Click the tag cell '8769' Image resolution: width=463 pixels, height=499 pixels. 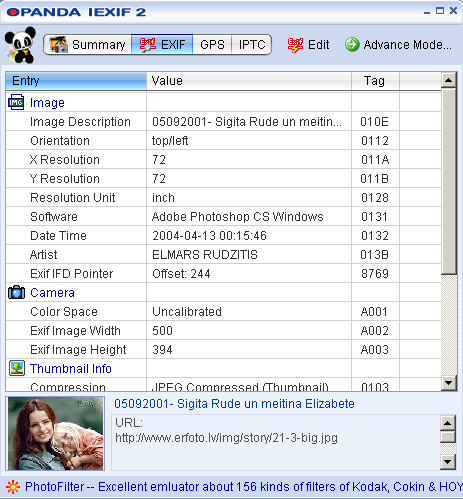pos(375,274)
